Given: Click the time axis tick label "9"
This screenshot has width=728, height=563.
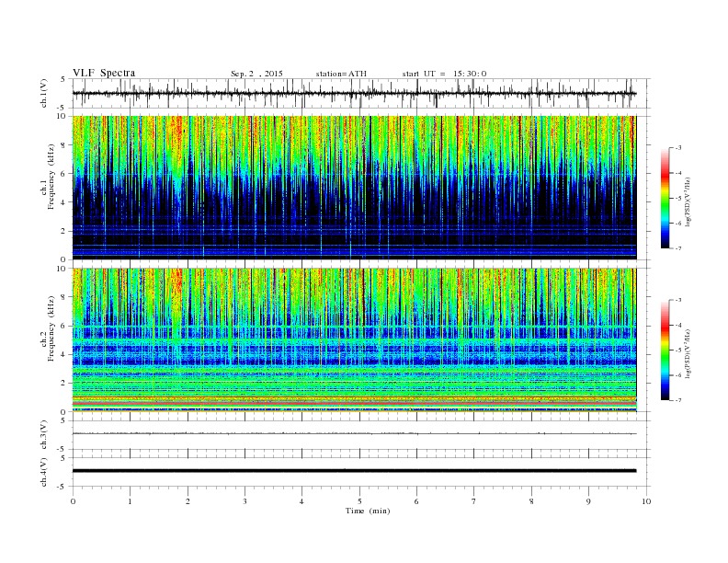Looking at the screenshot, I should click(588, 501).
